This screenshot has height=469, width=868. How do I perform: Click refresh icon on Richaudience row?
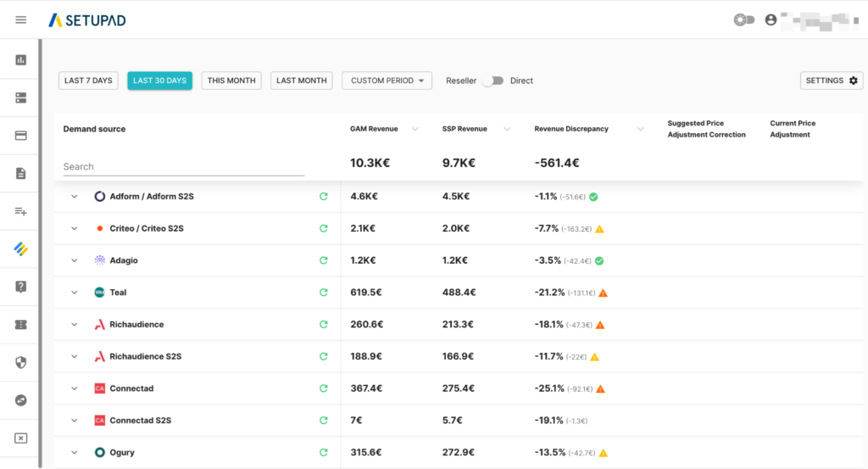coord(323,325)
